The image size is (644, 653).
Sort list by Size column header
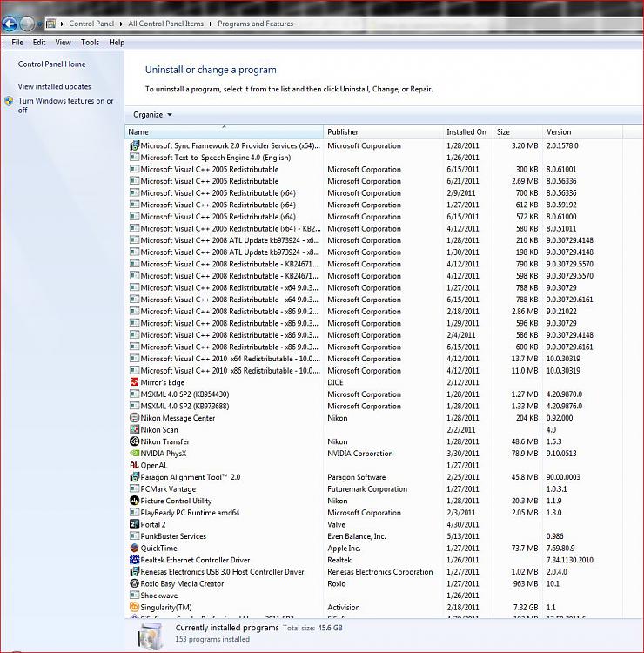(x=518, y=131)
